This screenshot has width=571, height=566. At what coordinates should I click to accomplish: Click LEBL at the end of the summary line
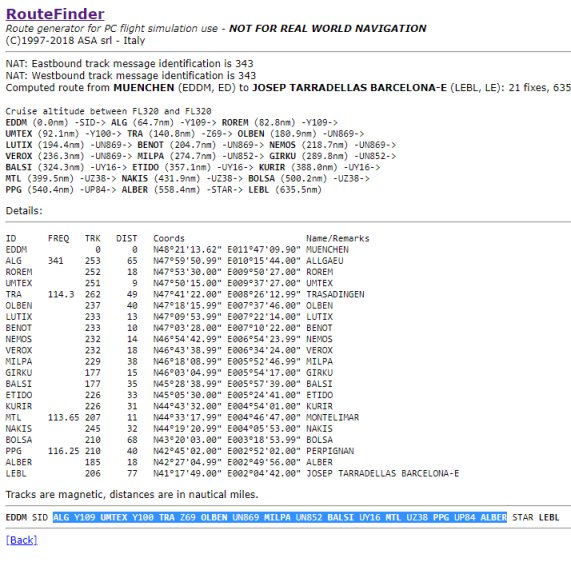[548, 517]
